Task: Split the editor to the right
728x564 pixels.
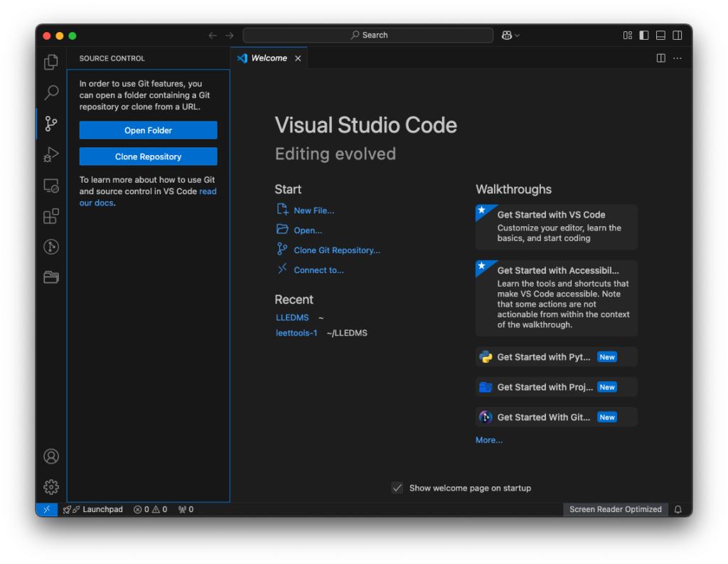Action: (661, 58)
